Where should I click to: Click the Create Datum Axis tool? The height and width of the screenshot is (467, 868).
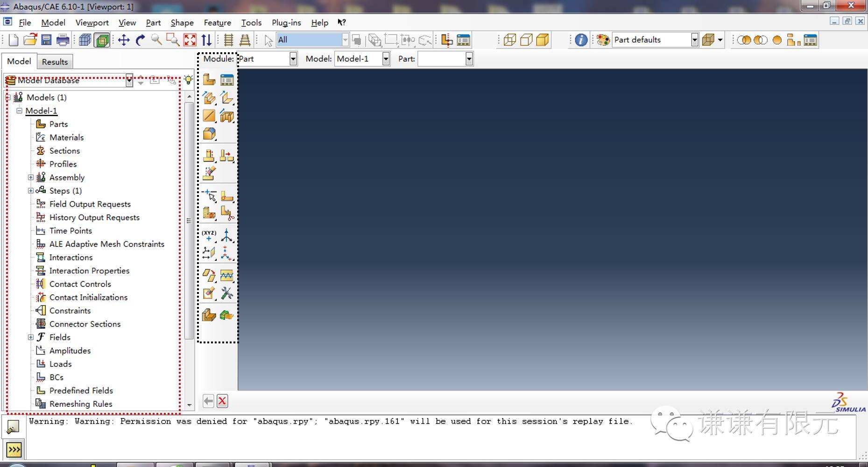[227, 235]
